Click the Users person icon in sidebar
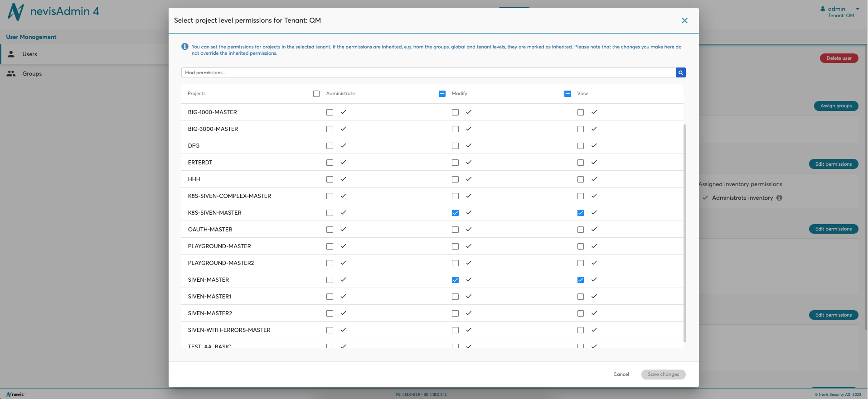The height and width of the screenshot is (399, 868). click(x=11, y=54)
